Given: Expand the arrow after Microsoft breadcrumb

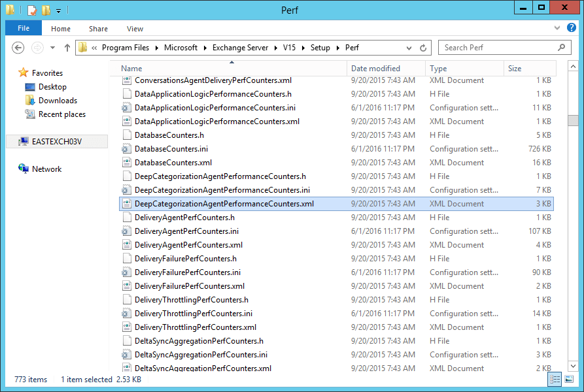Looking at the screenshot, I should [205, 48].
